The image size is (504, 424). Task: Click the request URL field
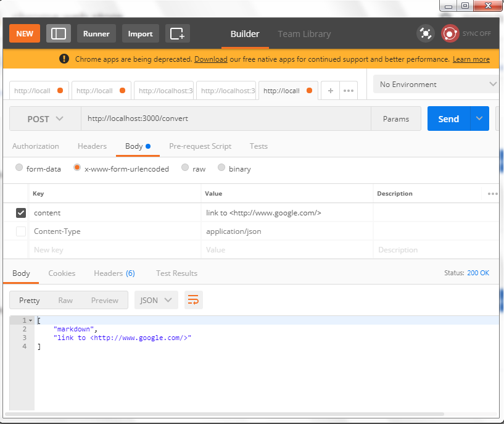[226, 118]
